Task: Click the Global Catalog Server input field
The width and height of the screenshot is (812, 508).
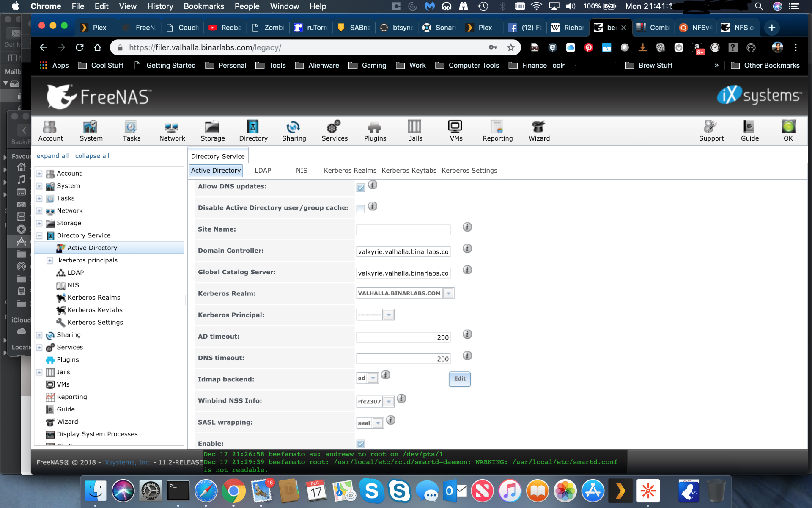Action: [x=403, y=273]
